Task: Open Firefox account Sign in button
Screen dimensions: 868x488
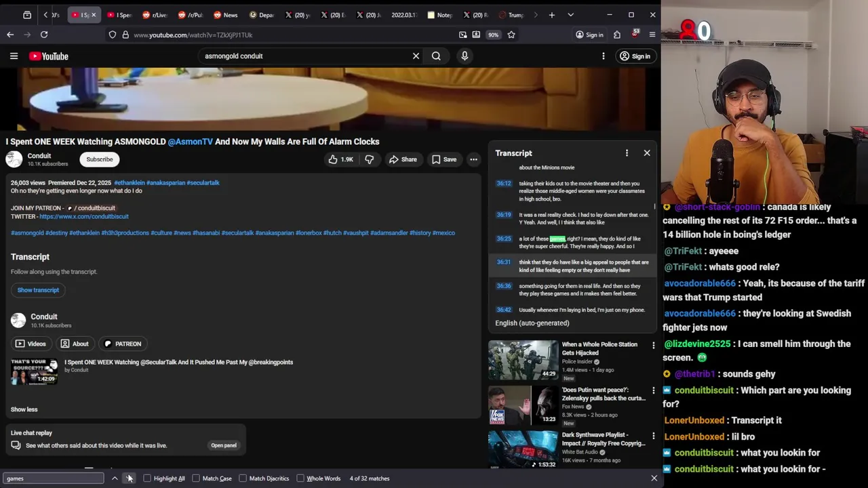Action: coord(589,35)
